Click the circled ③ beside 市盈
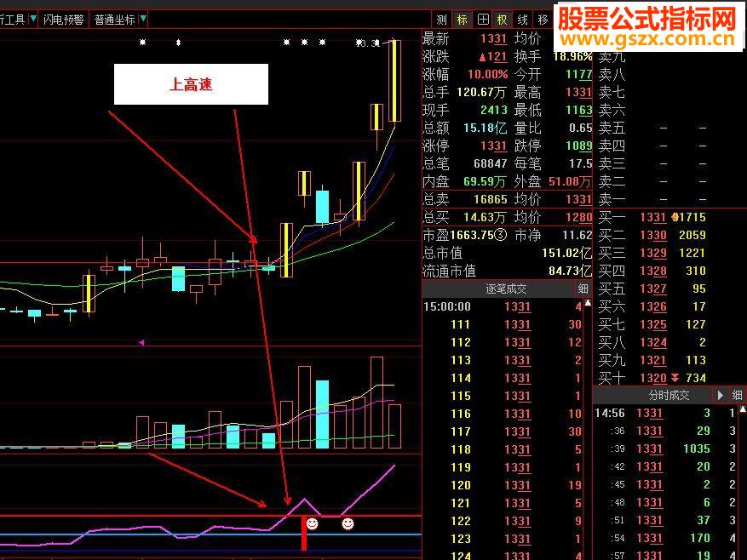Image resolution: width=747 pixels, height=560 pixels. pos(500,235)
